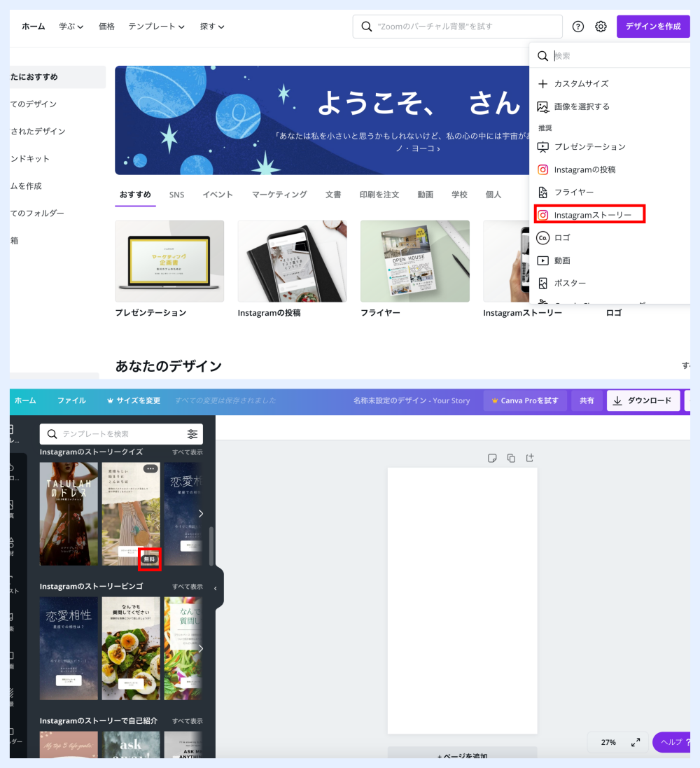Click the add page icon above the canvas
The height and width of the screenshot is (768, 700).
pos(529,458)
